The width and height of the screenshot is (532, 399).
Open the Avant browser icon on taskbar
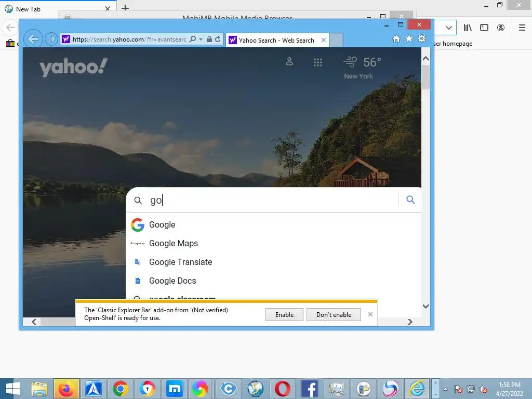tap(94, 389)
